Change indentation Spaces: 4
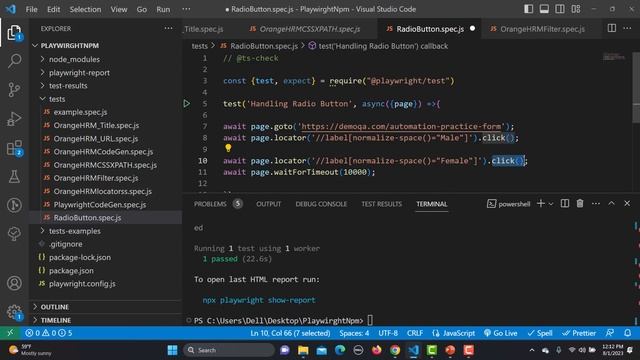This screenshot has height=360, width=640. click(354, 333)
